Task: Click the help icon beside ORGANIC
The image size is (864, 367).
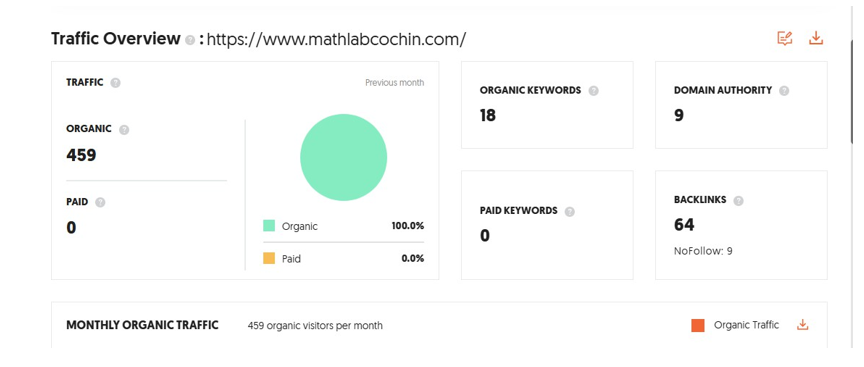Action: [124, 129]
